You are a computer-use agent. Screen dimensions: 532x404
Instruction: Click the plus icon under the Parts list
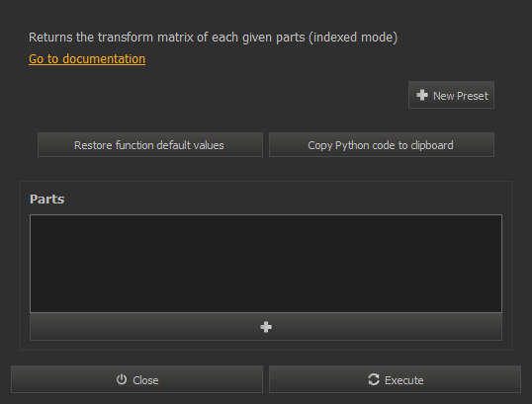pos(266,327)
